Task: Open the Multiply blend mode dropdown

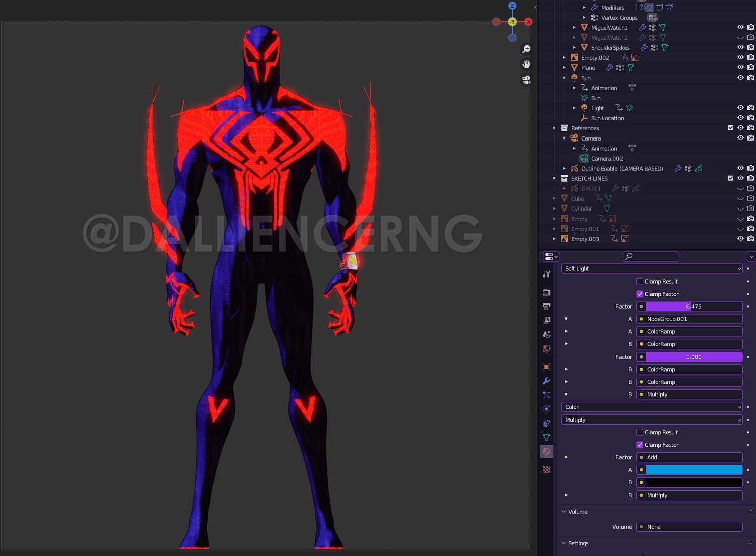Action: click(x=652, y=420)
